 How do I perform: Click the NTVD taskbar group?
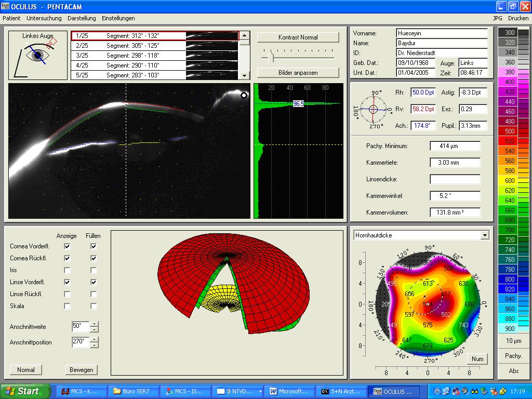[237, 391]
